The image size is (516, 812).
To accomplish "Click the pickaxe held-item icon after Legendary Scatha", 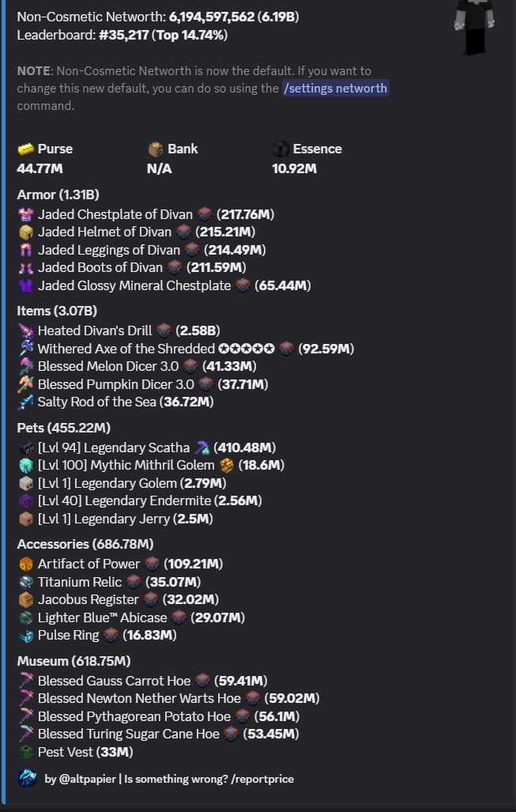I will click(203, 448).
